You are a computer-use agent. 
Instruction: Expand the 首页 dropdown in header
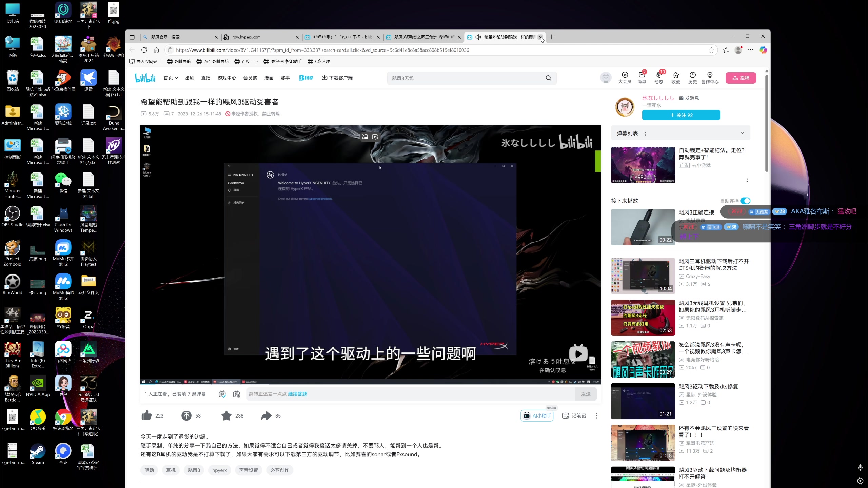[x=171, y=78]
